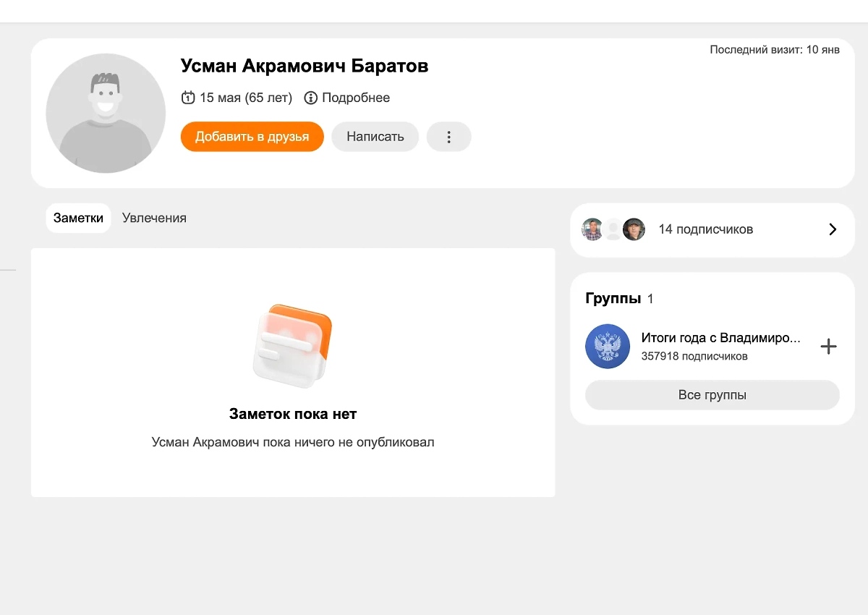Open the Увлечения tab
This screenshot has height=615, width=868.
[x=154, y=218]
